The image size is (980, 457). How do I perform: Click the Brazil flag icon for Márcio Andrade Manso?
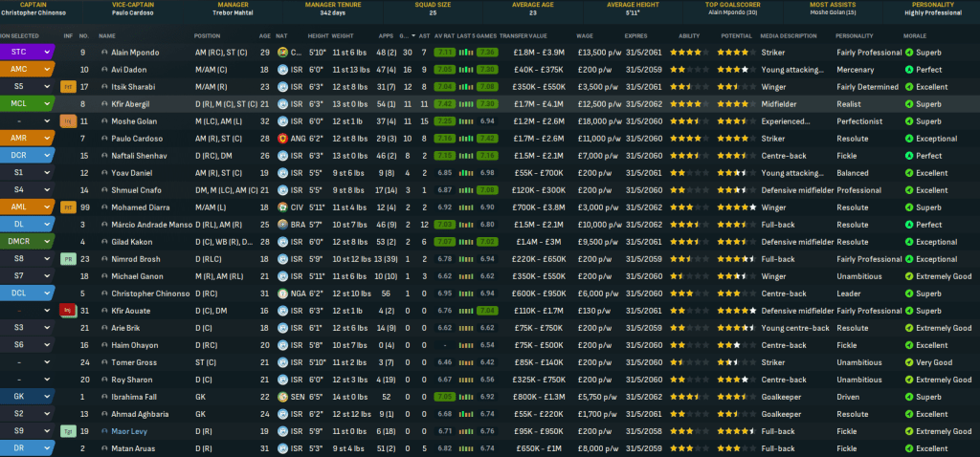[x=283, y=224]
